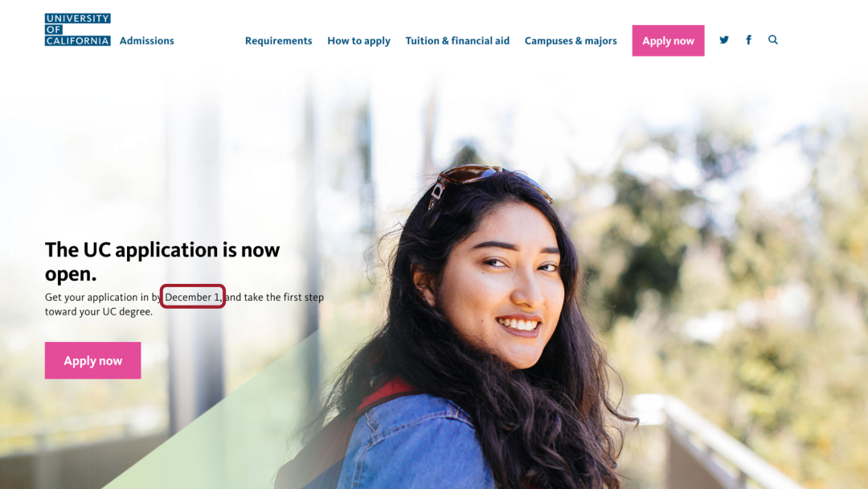Viewport: 868px width, 489px height.
Task: Go to the Admissions home link
Action: click(x=147, y=40)
